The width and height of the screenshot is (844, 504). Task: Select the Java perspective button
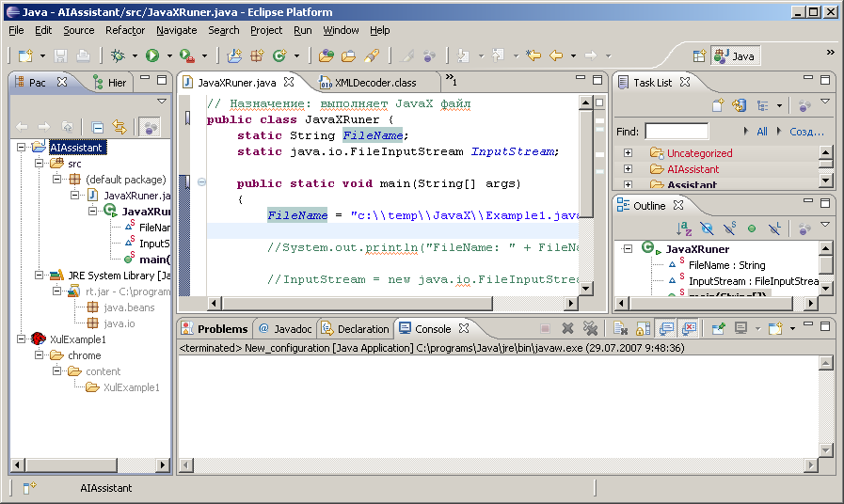coord(736,55)
